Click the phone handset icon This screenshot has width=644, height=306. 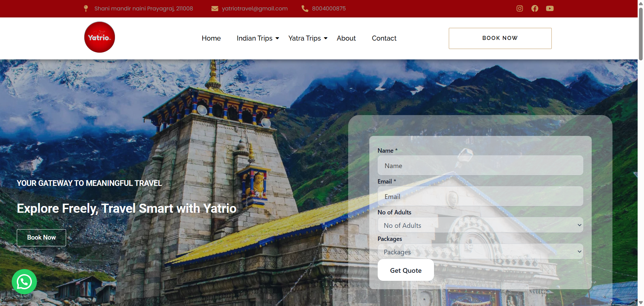click(x=305, y=8)
